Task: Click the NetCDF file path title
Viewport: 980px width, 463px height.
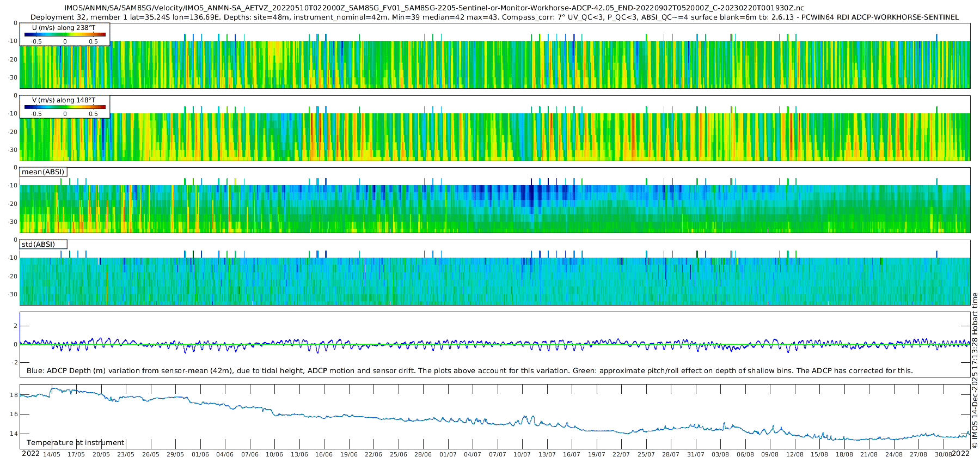Action: (x=433, y=8)
